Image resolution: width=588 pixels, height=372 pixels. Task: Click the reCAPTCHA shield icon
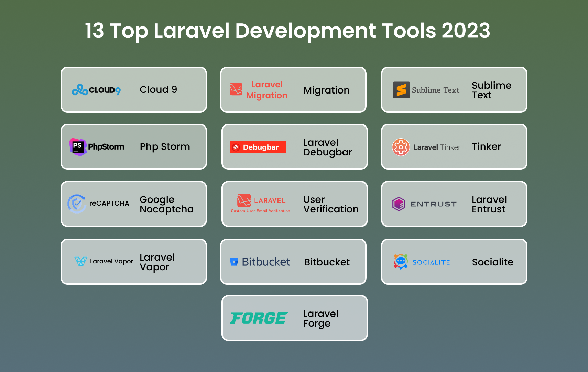(x=76, y=204)
